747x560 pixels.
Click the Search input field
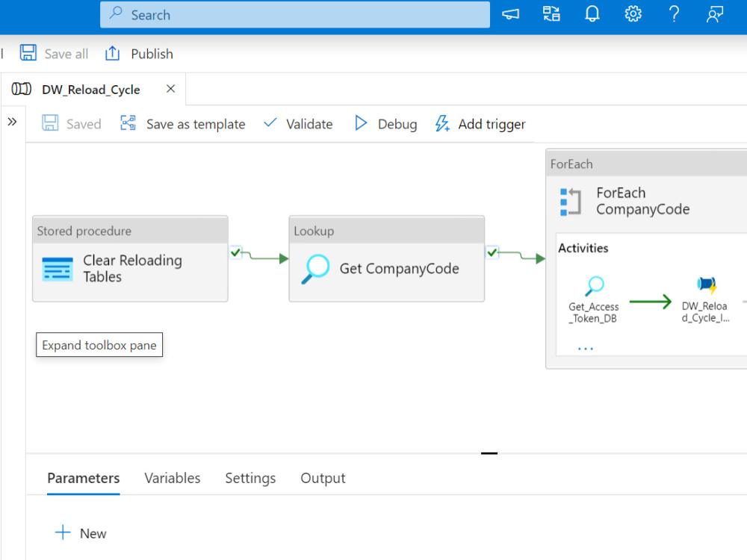[x=295, y=15]
